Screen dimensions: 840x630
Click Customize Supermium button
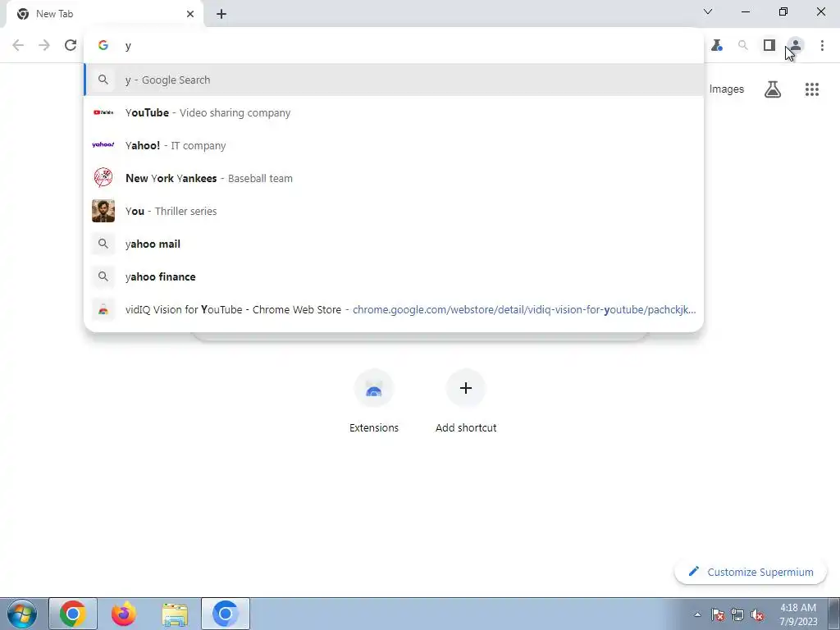point(750,572)
